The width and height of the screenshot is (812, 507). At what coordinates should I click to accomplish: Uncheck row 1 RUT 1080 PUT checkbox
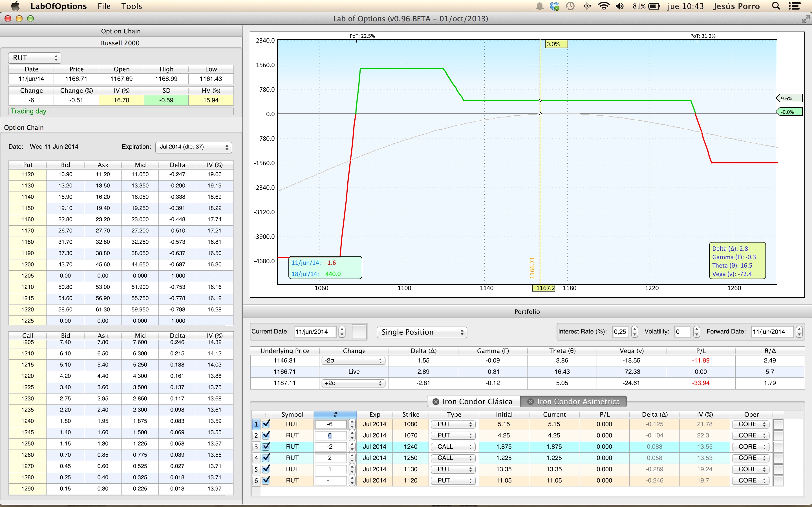point(266,424)
